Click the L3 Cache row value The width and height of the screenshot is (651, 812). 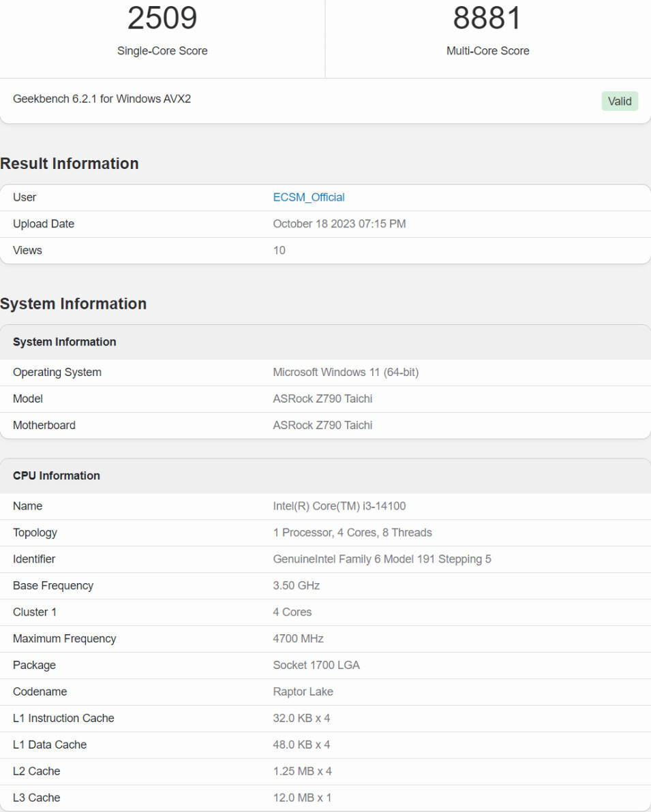302,797
